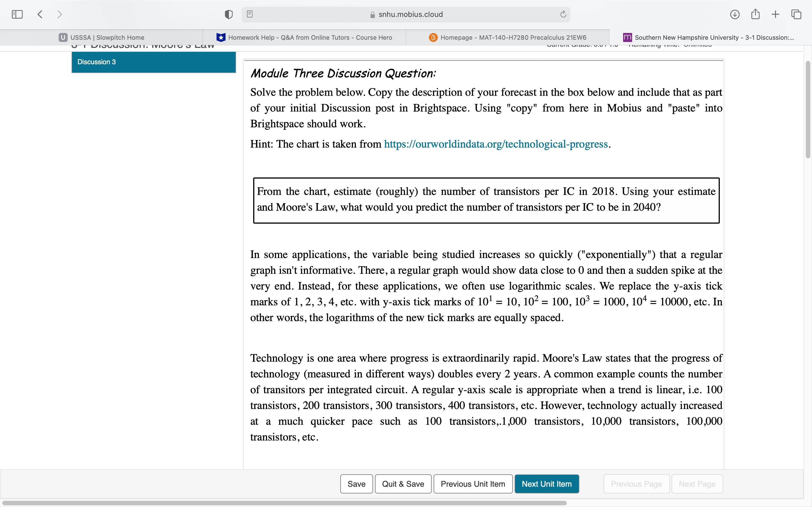Screen dimensions: 812x507
Task: Click the Quit & Save button
Action: click(x=403, y=484)
